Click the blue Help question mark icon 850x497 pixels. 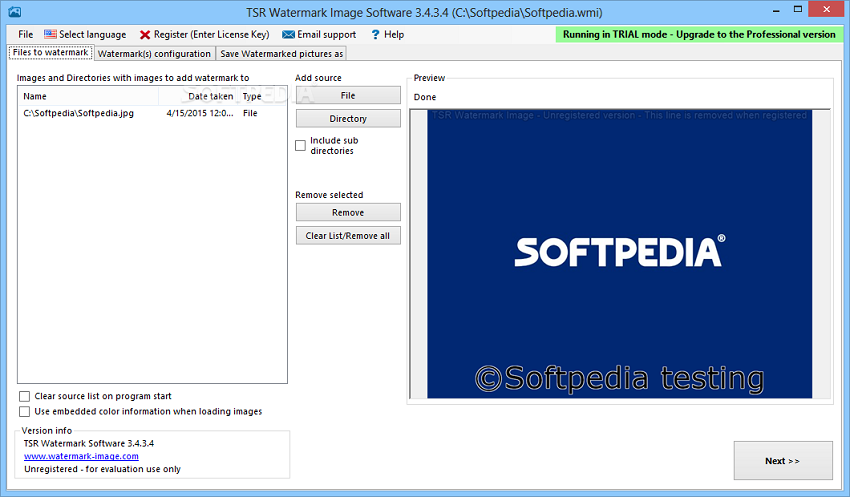pos(375,34)
